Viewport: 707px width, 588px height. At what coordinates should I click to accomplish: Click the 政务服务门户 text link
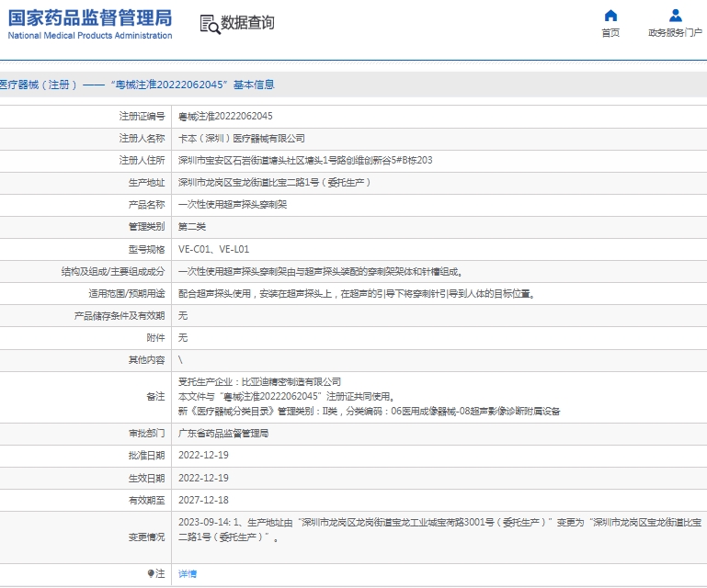click(x=675, y=33)
